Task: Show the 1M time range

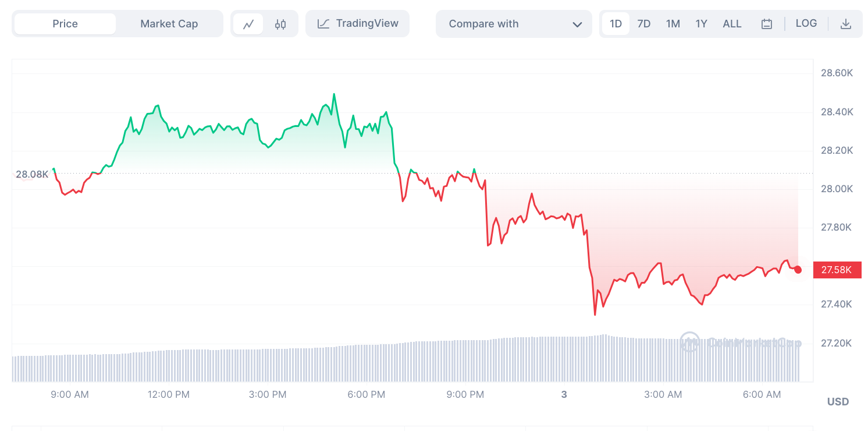Action: point(673,24)
